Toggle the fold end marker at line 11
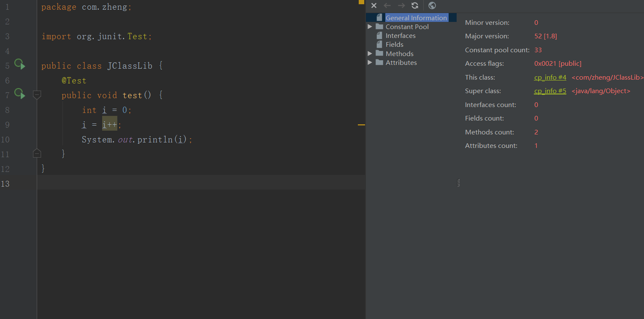The width and height of the screenshot is (644, 319). point(37,153)
